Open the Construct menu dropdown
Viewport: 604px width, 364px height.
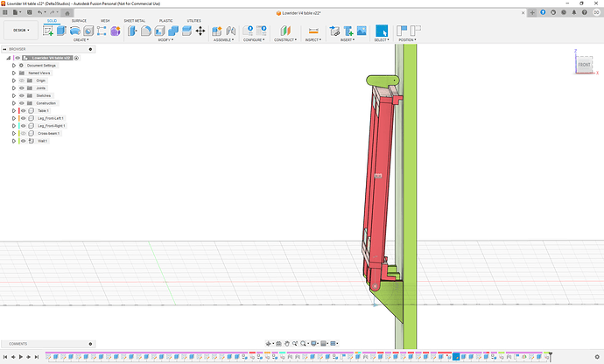coord(285,40)
